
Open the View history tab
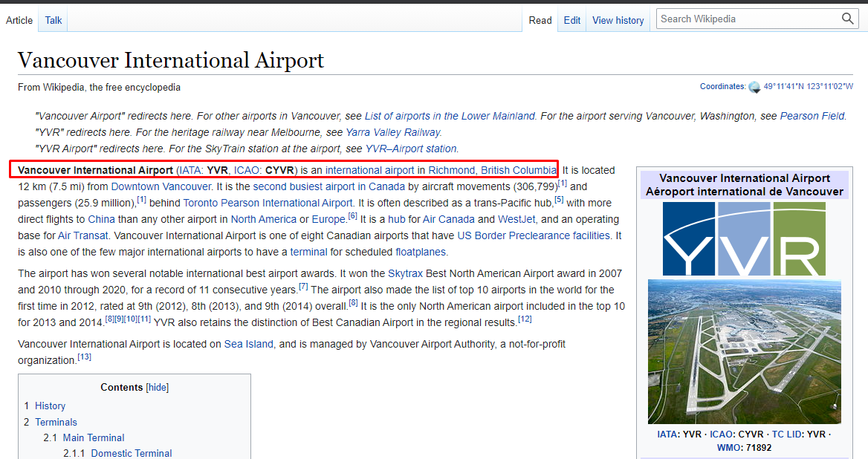pyautogui.click(x=618, y=21)
